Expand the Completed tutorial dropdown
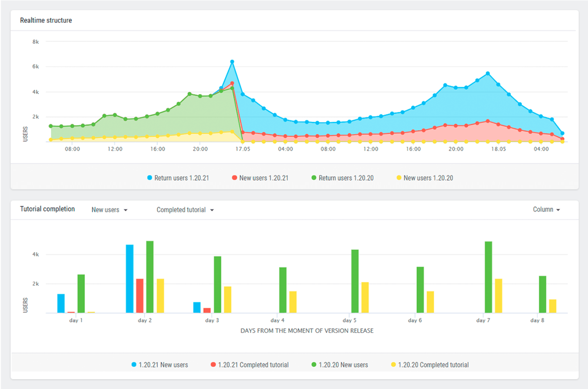Screen dimensions: 588x389 tap(185, 210)
